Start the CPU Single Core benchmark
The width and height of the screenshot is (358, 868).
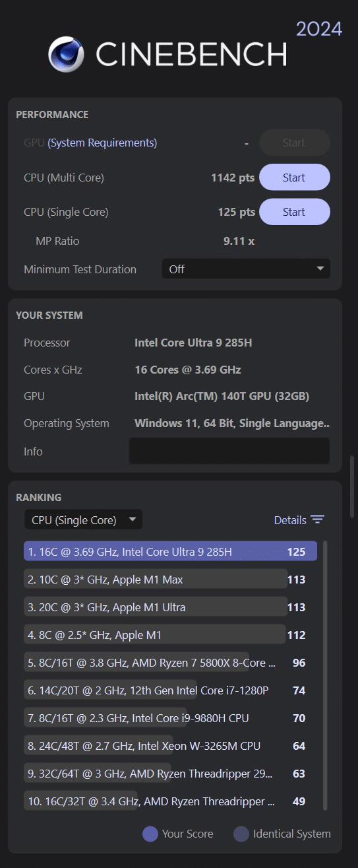pos(294,212)
